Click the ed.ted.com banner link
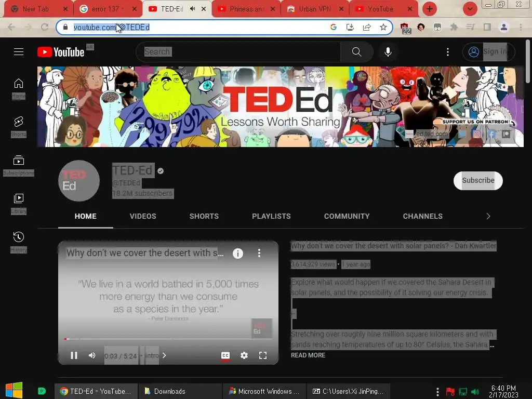This screenshot has height=399, width=532. (427, 134)
